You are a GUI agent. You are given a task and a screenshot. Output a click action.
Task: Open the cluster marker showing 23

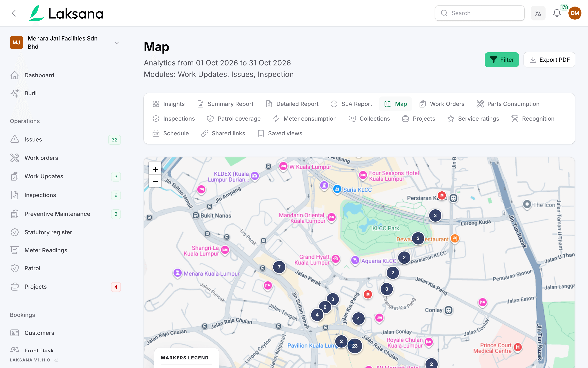click(355, 346)
